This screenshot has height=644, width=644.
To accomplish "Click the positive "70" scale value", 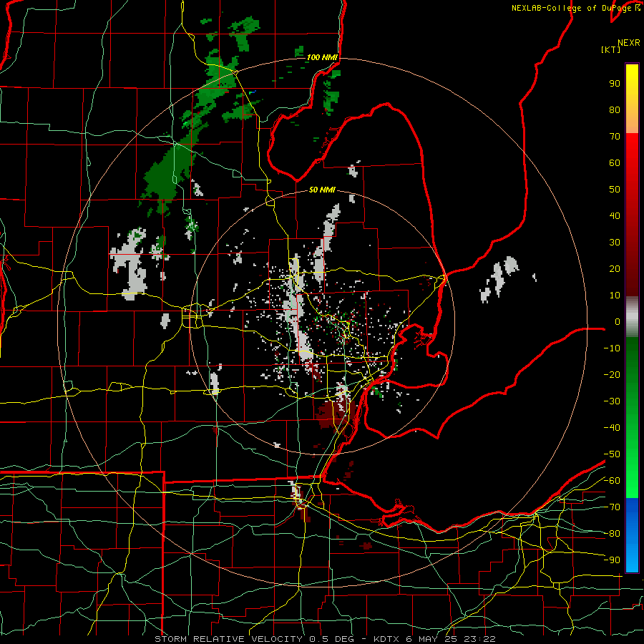I will tap(615, 137).
